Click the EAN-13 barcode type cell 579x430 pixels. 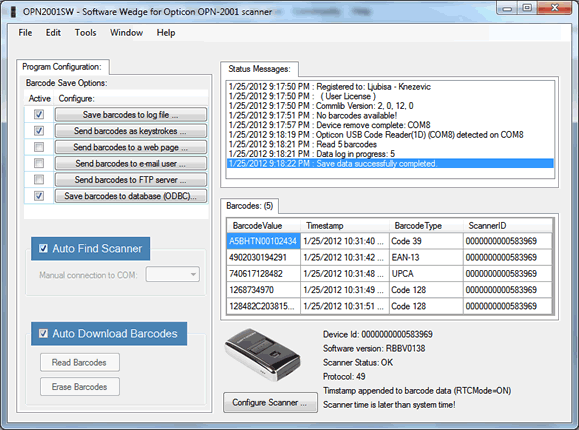(426, 257)
